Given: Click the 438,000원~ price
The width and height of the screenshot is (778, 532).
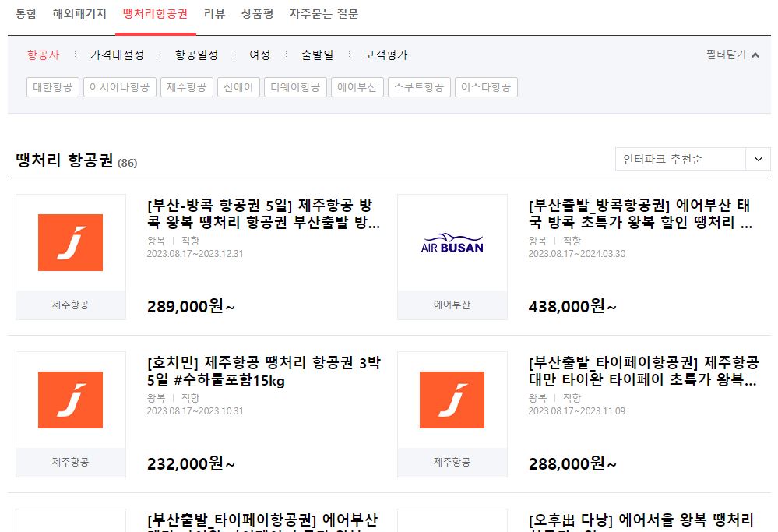Looking at the screenshot, I should pyautogui.click(x=572, y=307).
